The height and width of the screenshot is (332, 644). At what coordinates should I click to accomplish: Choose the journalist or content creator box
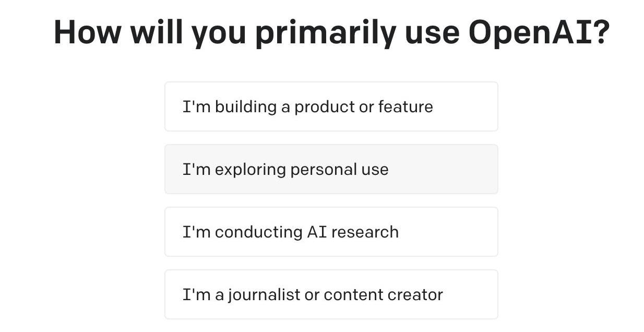(x=331, y=294)
